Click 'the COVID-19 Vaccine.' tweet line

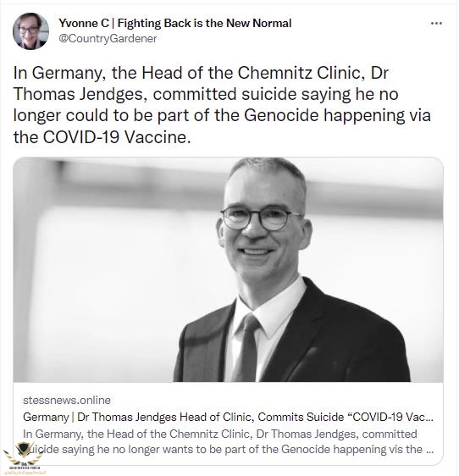102,137
